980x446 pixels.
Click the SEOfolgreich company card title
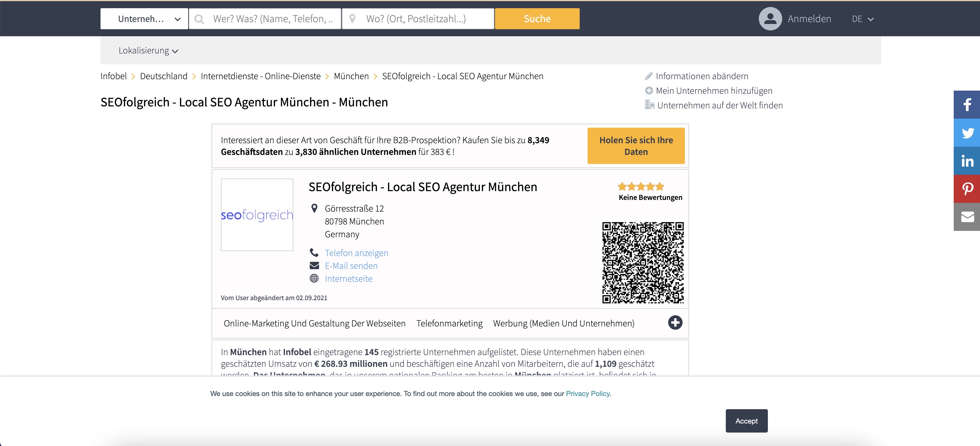coord(423,187)
